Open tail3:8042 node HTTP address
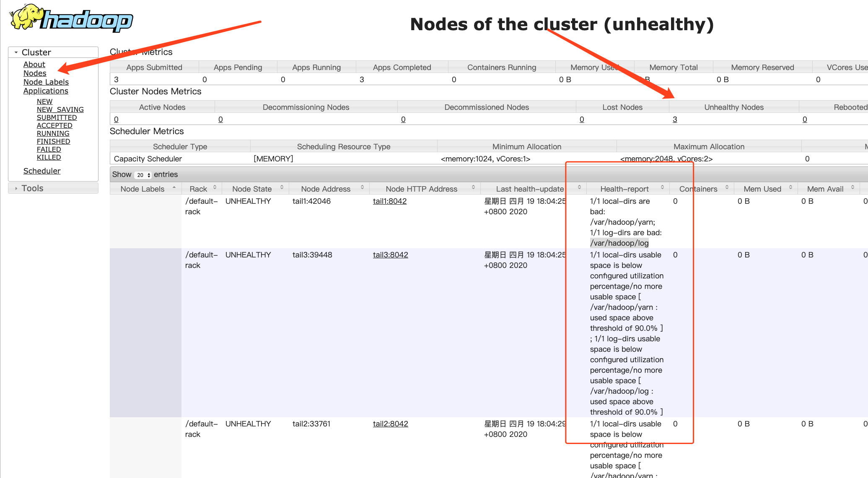Viewport: 868px width, 478px height. point(390,255)
